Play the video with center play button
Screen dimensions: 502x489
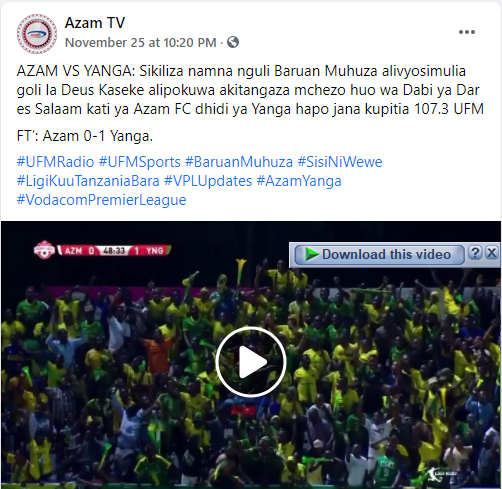251,362
